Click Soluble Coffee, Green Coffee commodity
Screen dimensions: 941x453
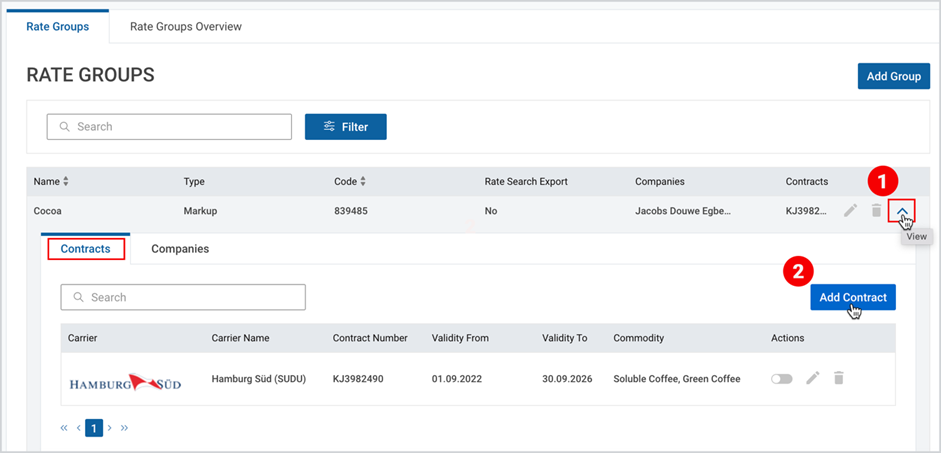[677, 379]
